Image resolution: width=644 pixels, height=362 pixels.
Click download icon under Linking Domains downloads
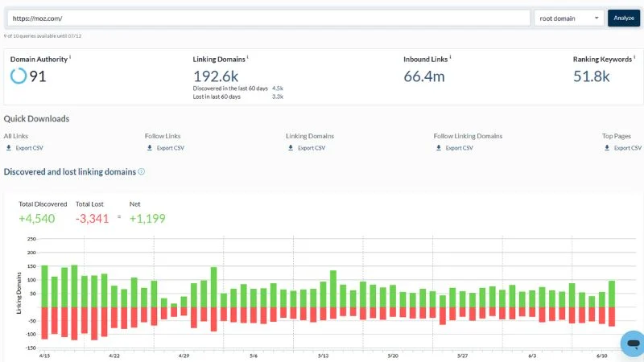[x=291, y=148]
